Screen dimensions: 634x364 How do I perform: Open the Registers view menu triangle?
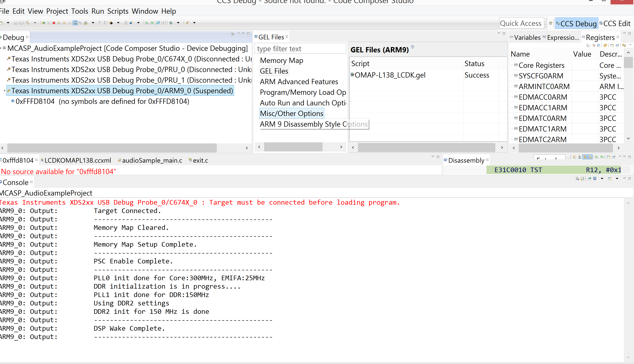630,45
